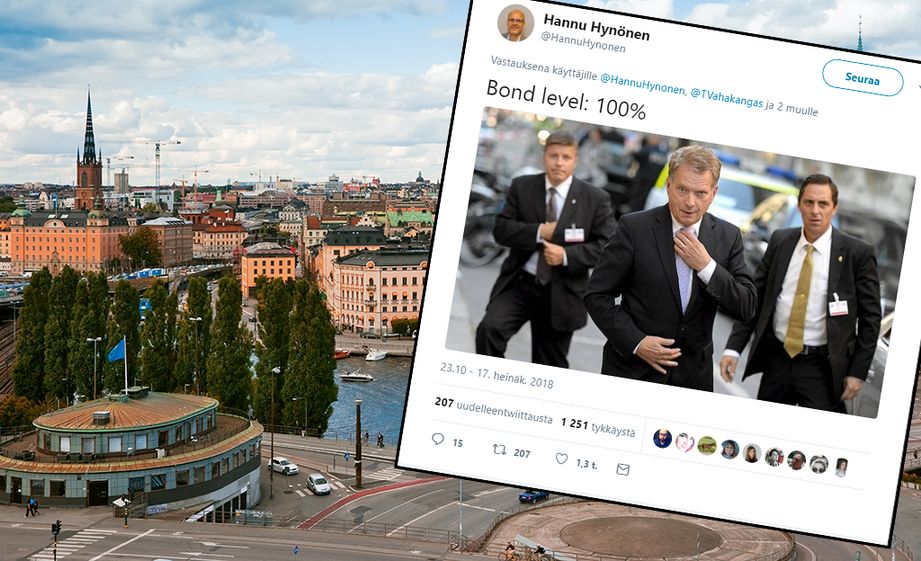Click the retweet arrows icon

(x=499, y=449)
